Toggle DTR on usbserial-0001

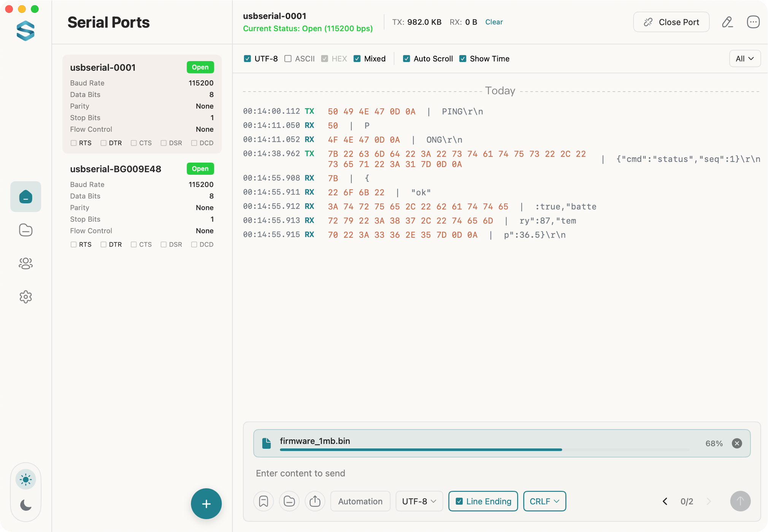tap(103, 143)
